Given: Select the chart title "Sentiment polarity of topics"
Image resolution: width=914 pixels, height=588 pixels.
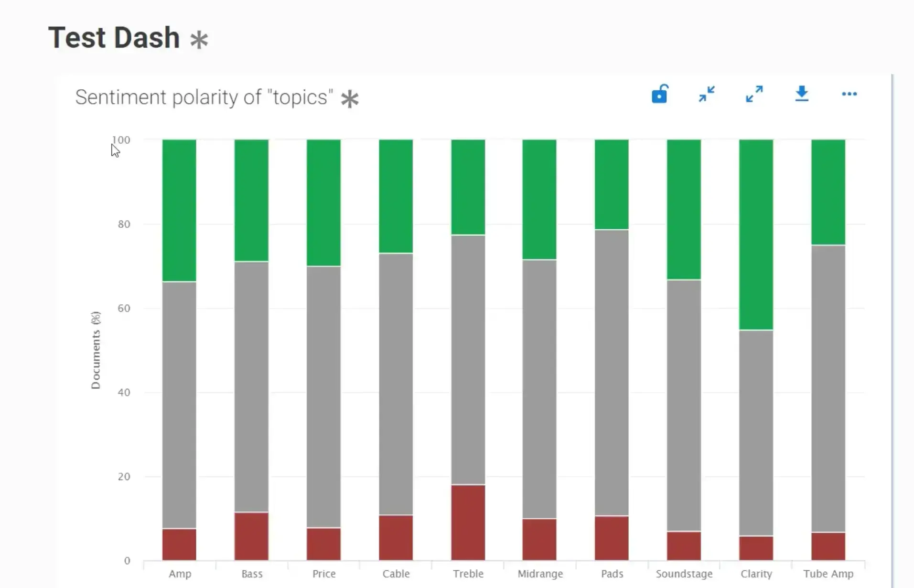Looking at the screenshot, I should pos(204,97).
